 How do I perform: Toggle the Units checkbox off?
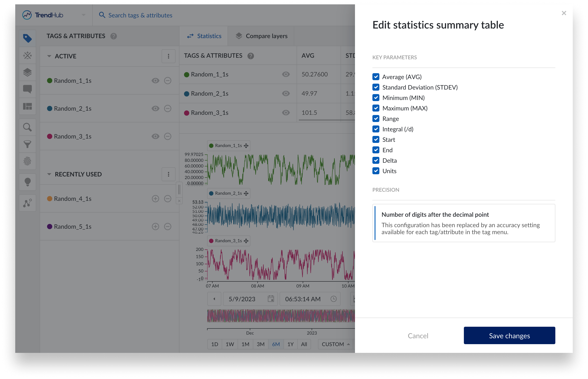click(x=376, y=171)
